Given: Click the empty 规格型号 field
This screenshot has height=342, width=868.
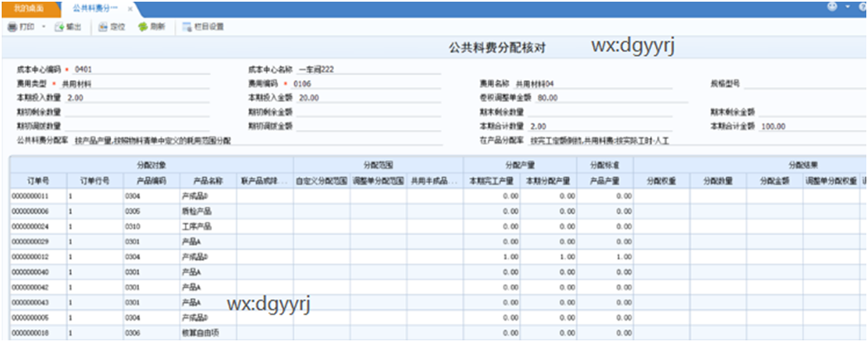Looking at the screenshot, I should pos(805,84).
